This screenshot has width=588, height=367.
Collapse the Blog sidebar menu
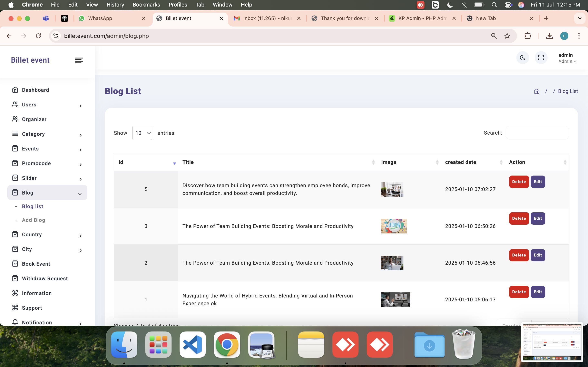click(x=47, y=193)
